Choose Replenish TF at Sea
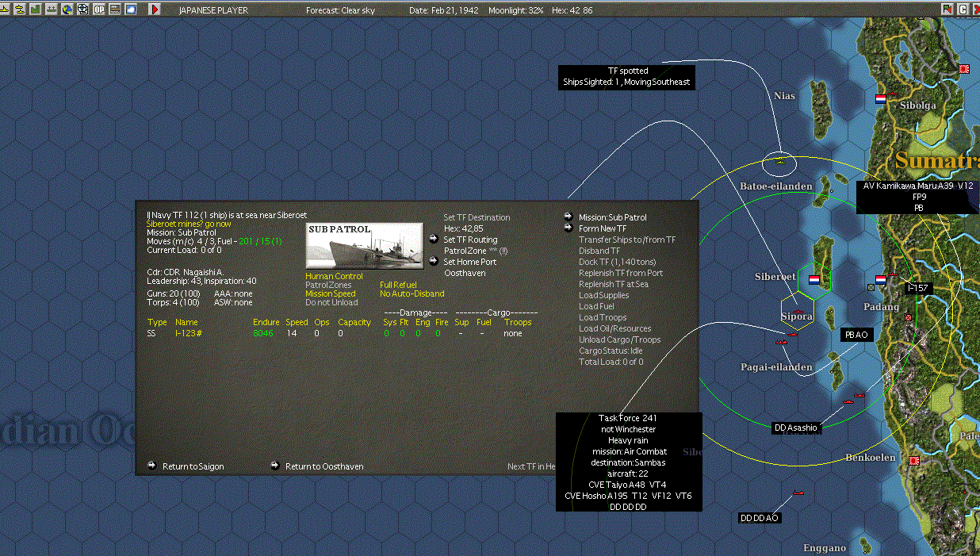The image size is (980, 556). [614, 284]
